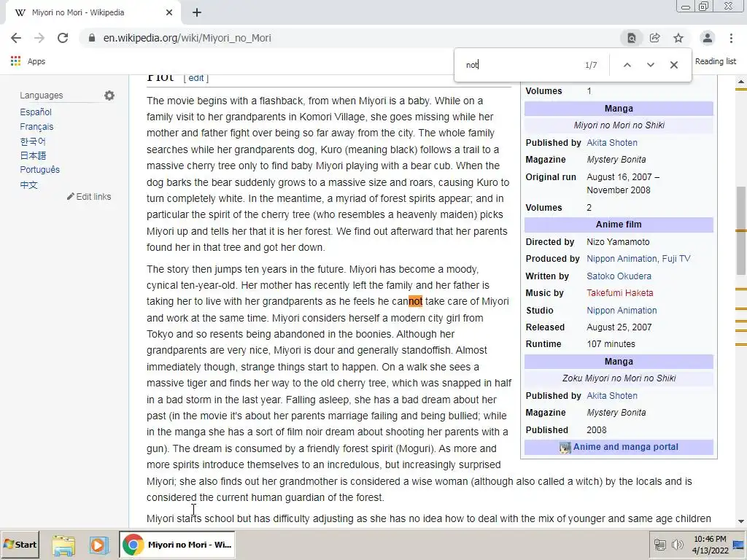Go to previous find match

(627, 65)
